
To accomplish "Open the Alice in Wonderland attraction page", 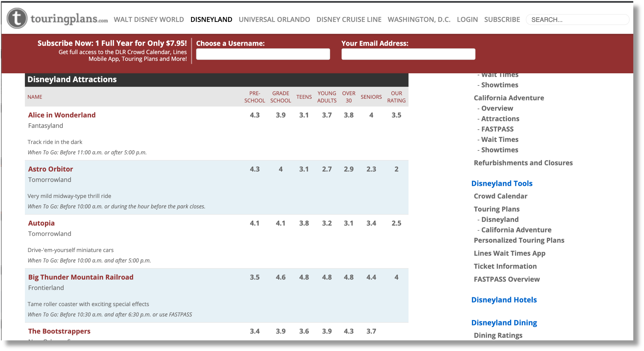I will click(x=62, y=115).
